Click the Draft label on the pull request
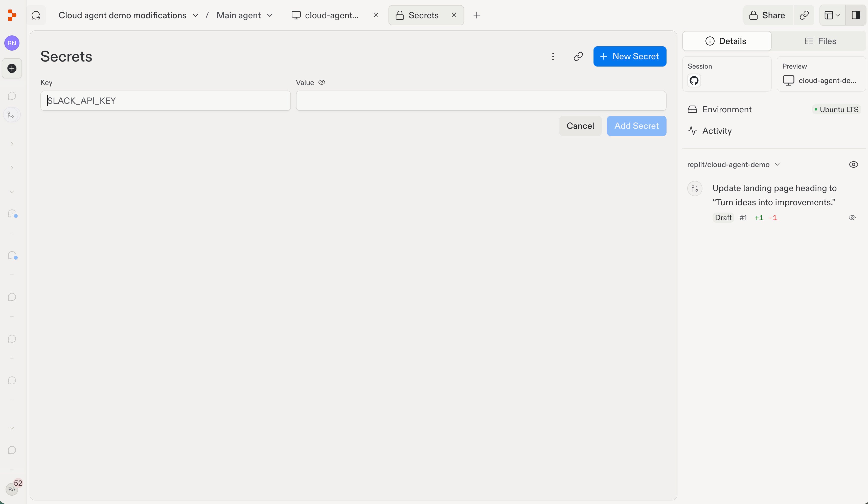868x504 pixels. 723,218
